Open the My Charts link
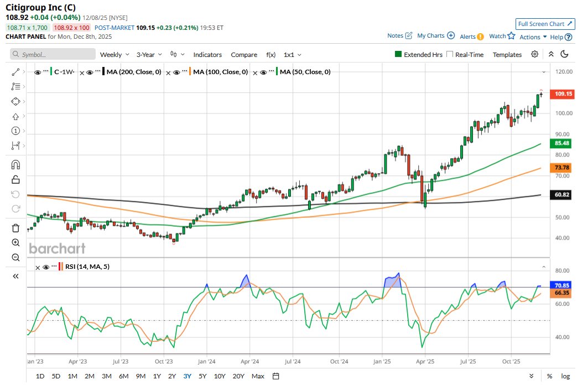 pos(435,36)
